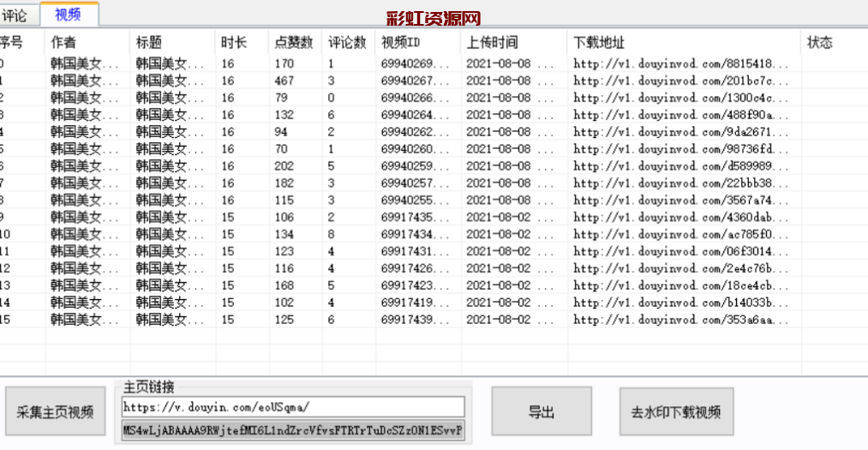This screenshot has height=450, width=868.
Task: Click the 上传时间 column header
Action: pyautogui.click(x=493, y=42)
